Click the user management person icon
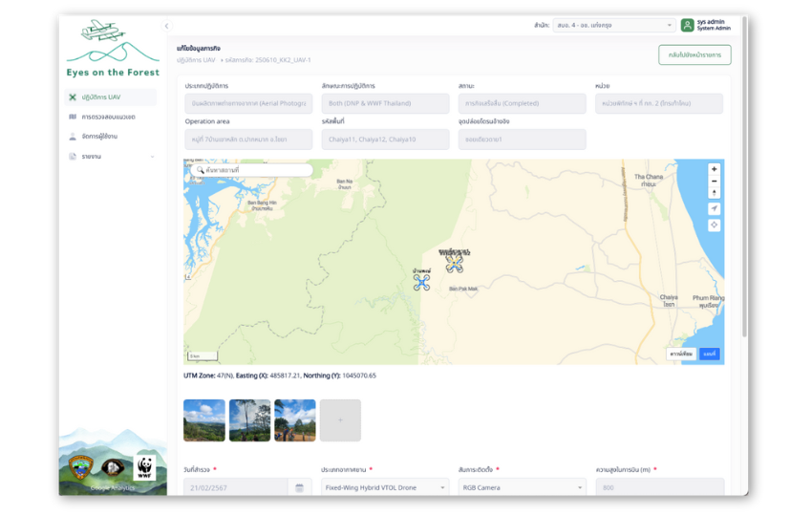Viewport: 812px width, 516px height. pos(73,137)
